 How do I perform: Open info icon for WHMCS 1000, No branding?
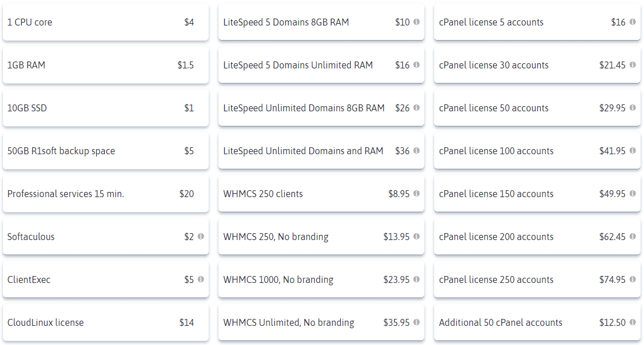pyautogui.click(x=416, y=279)
